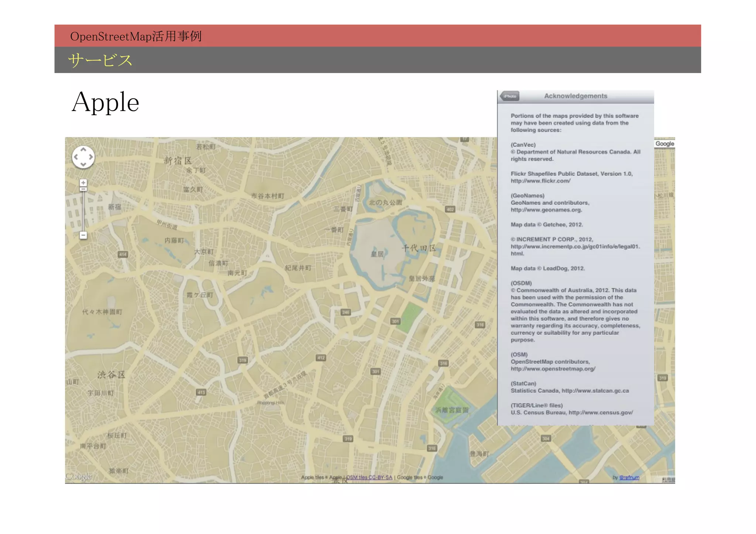
Task: Click the Apple tiles © Apple attribution text
Action: point(321,477)
